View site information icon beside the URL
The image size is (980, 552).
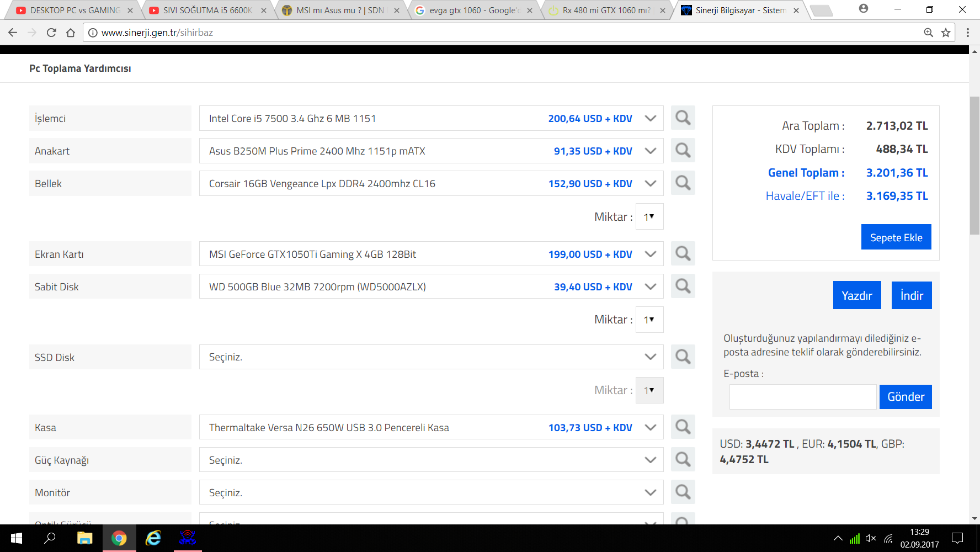click(x=93, y=33)
